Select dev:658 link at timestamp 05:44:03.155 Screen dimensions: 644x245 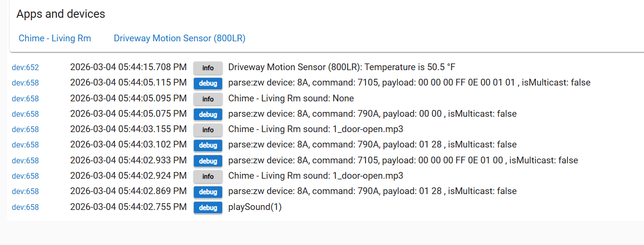click(25, 130)
